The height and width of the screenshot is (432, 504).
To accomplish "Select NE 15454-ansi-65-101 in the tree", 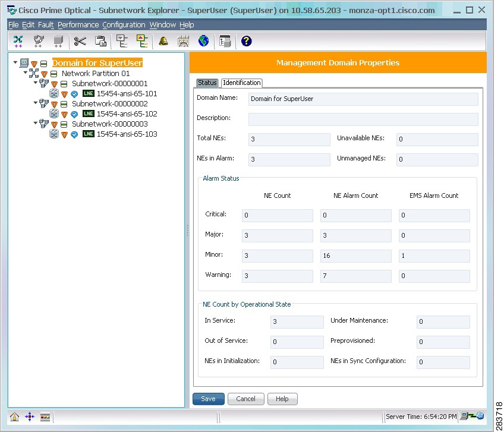I will (127, 93).
